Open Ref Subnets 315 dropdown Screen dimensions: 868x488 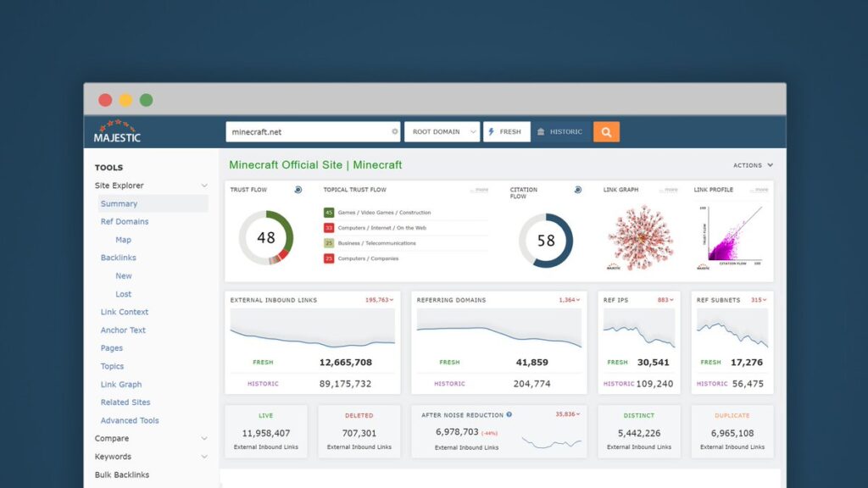(759, 300)
